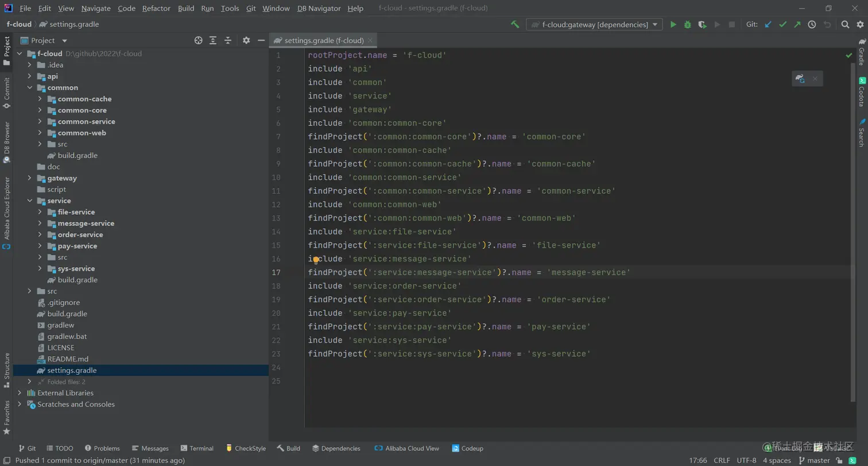Viewport: 868px width, 466px height.
Task: Collapse the service folder node
Action: (x=30, y=201)
